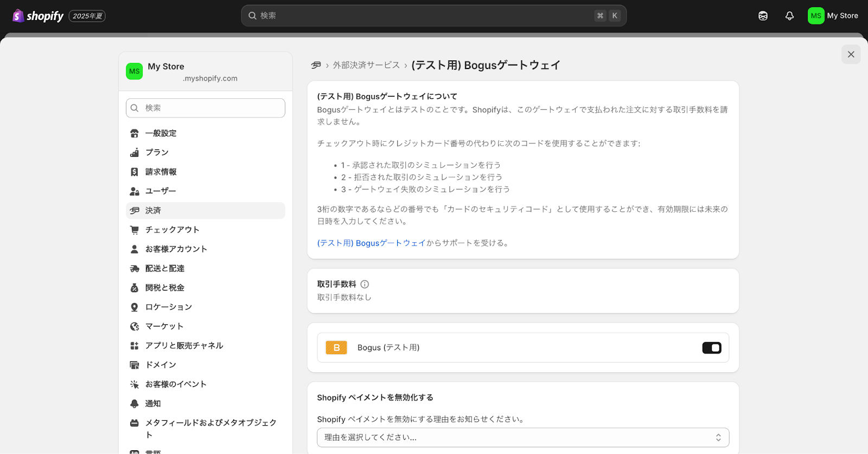Click the 通知 bell icon in sidebar

click(135, 403)
